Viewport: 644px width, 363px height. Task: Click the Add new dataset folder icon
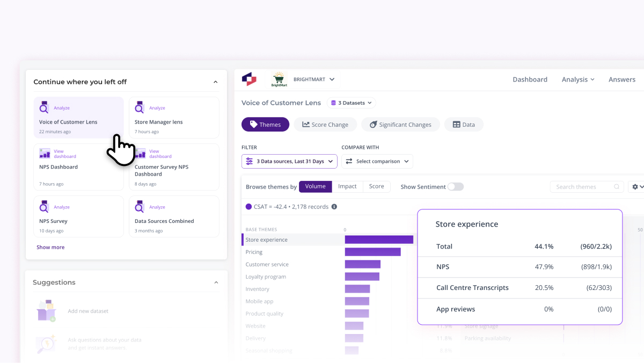(46, 311)
